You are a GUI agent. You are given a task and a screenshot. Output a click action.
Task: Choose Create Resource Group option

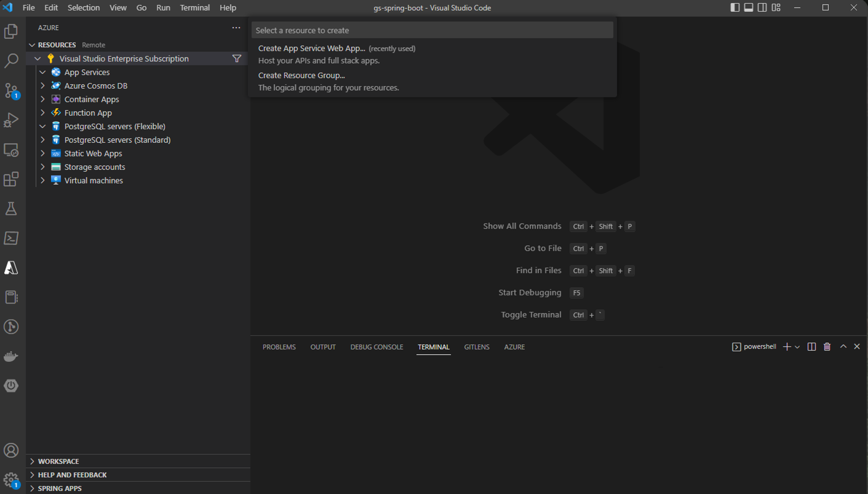tap(432, 82)
